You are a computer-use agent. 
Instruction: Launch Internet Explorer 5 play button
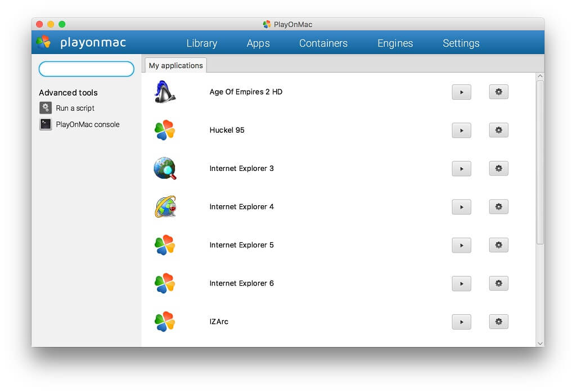(461, 245)
